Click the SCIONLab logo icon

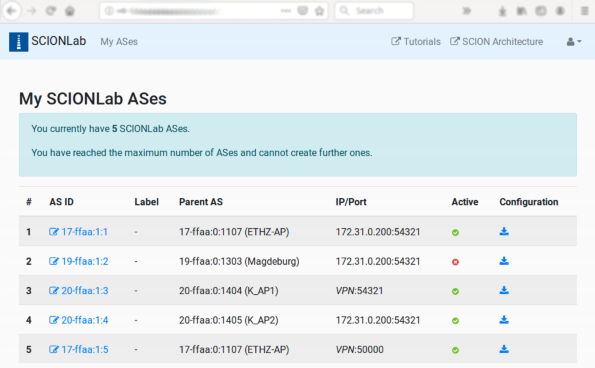pyautogui.click(x=18, y=41)
